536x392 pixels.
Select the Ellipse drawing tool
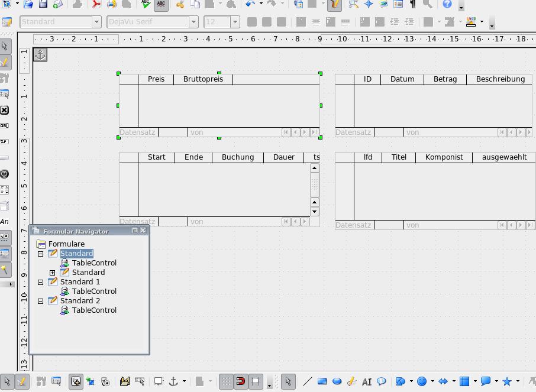[x=337, y=381]
